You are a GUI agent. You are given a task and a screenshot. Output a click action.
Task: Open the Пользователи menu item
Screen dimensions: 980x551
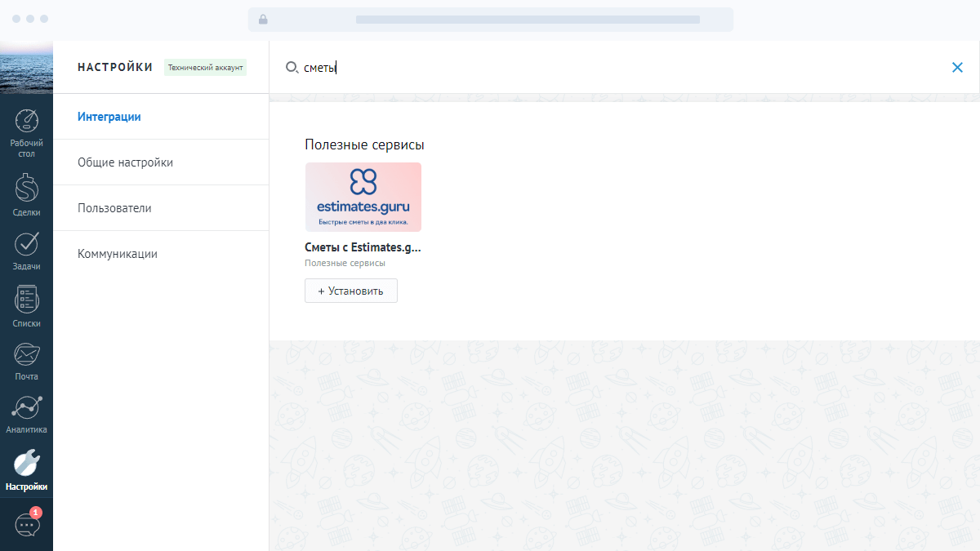pos(114,208)
